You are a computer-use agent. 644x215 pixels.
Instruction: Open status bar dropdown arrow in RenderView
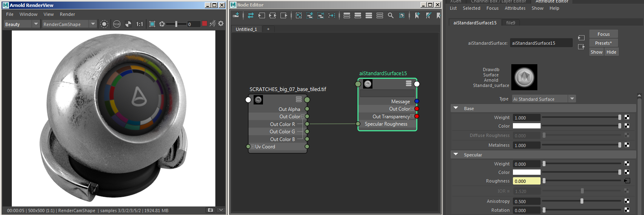click(x=221, y=210)
